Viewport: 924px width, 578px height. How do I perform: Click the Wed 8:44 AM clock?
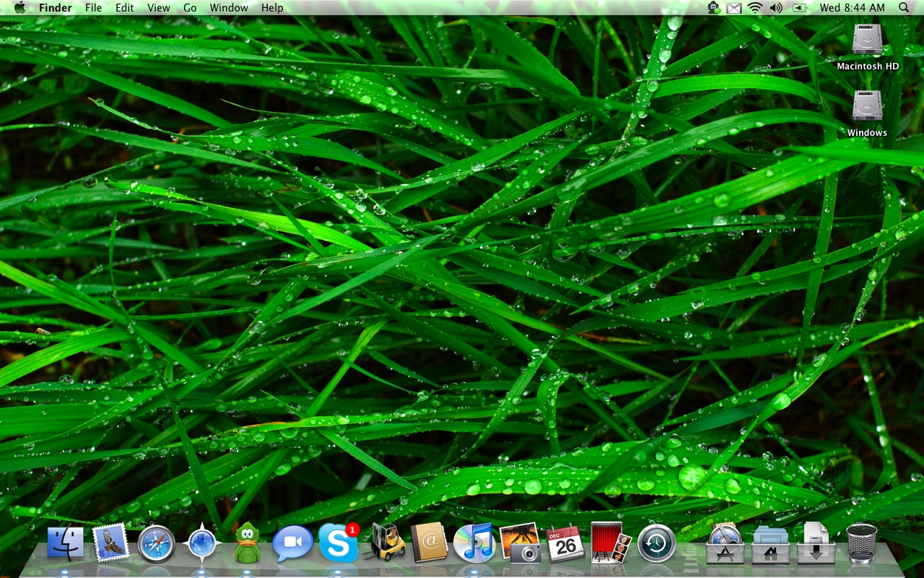point(852,8)
